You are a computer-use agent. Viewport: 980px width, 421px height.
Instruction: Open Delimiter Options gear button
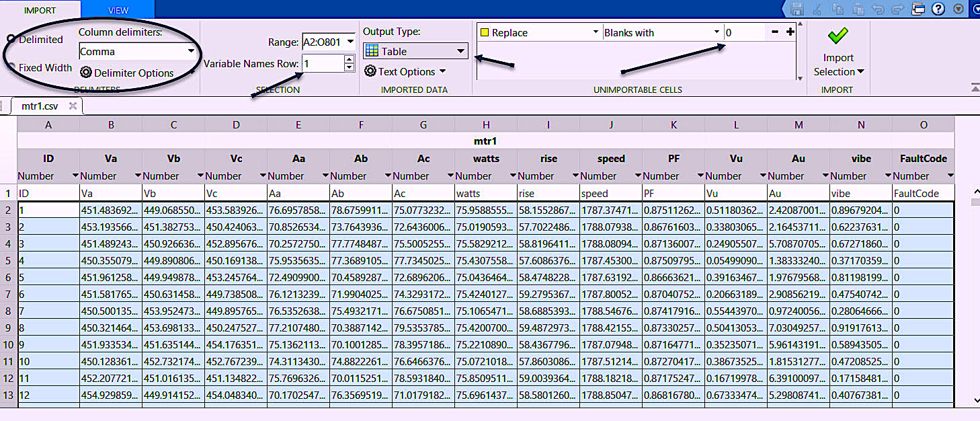coord(128,73)
